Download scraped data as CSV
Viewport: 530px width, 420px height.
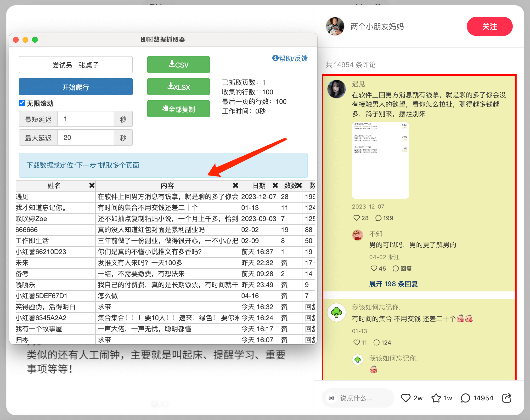[178, 65]
